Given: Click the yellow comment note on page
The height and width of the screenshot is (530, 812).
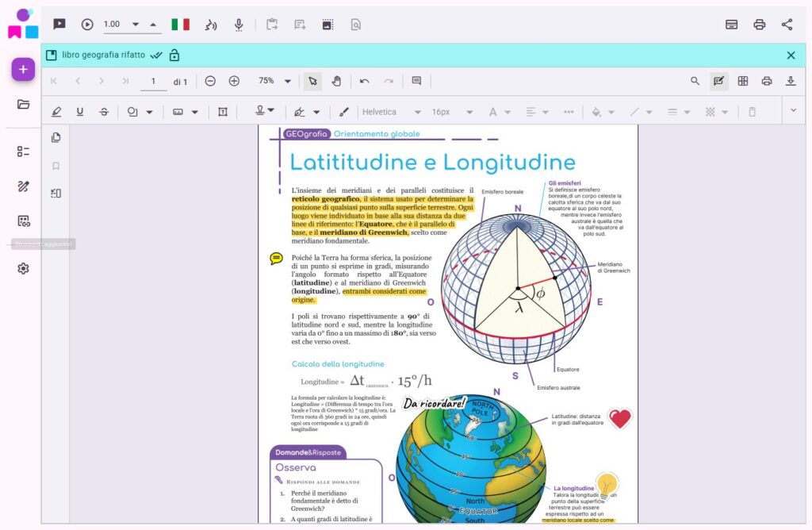Looking at the screenshot, I should (276, 258).
